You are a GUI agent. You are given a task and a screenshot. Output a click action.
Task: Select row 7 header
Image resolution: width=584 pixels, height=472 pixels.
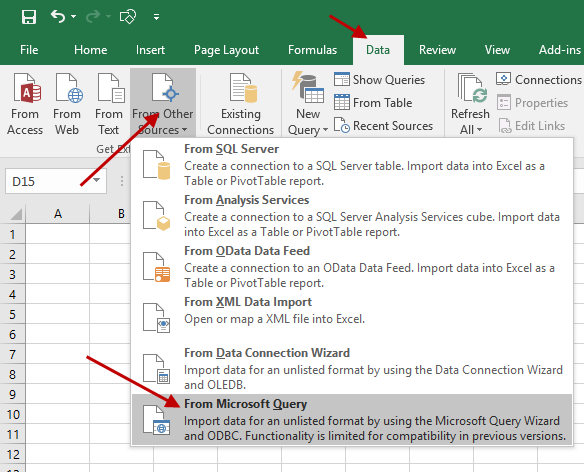click(13, 354)
